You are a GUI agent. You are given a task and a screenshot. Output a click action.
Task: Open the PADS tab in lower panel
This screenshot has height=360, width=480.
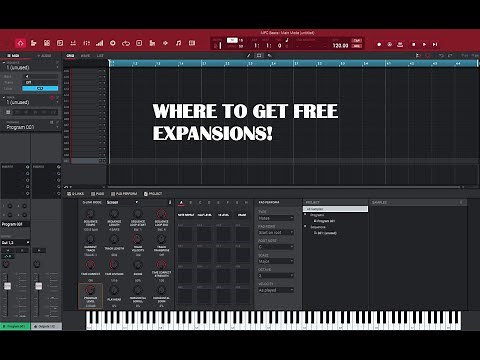[98, 194]
